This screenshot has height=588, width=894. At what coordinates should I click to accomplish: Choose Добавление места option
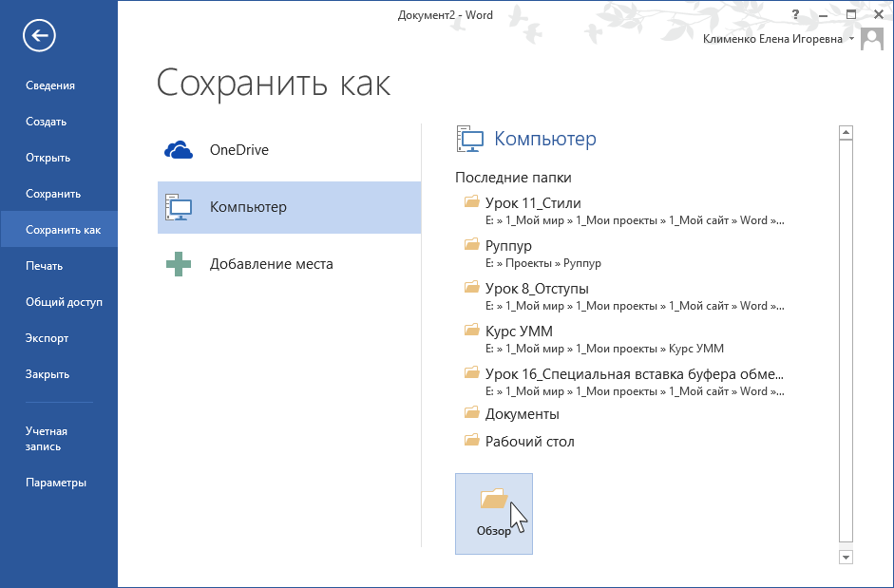pyautogui.click(x=289, y=264)
